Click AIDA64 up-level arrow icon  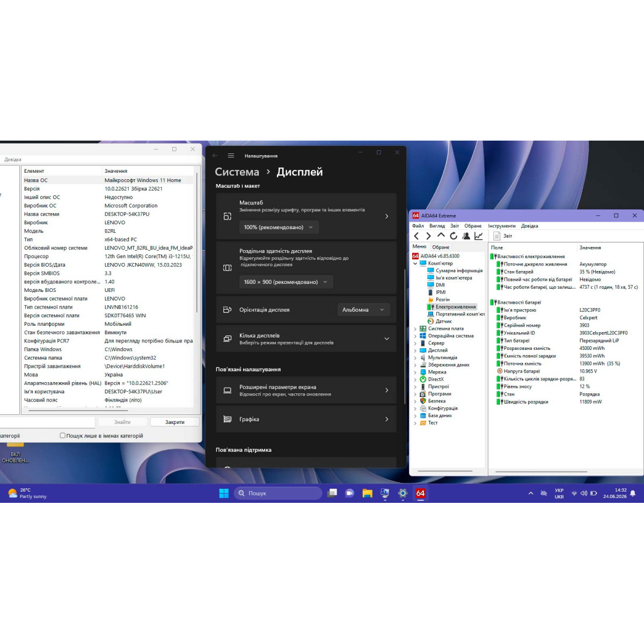coord(441,236)
